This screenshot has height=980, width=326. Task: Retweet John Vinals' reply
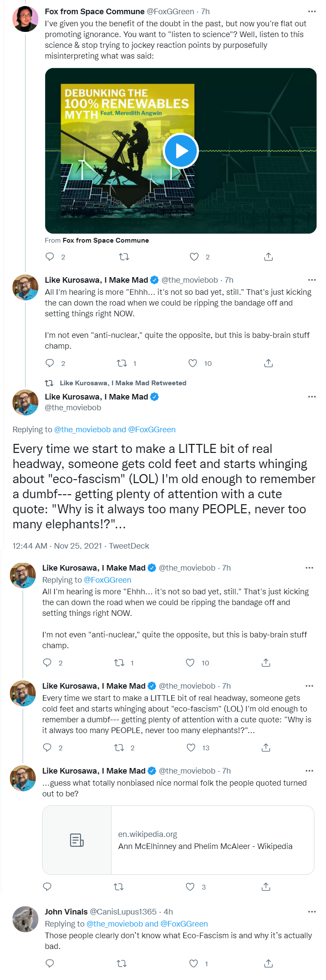(122, 963)
